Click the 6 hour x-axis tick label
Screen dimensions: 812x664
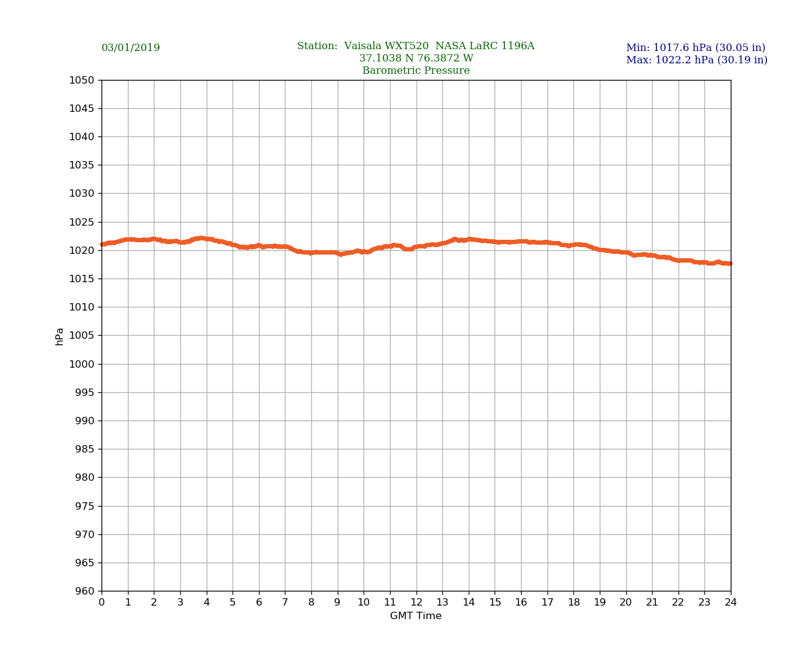pyautogui.click(x=259, y=603)
